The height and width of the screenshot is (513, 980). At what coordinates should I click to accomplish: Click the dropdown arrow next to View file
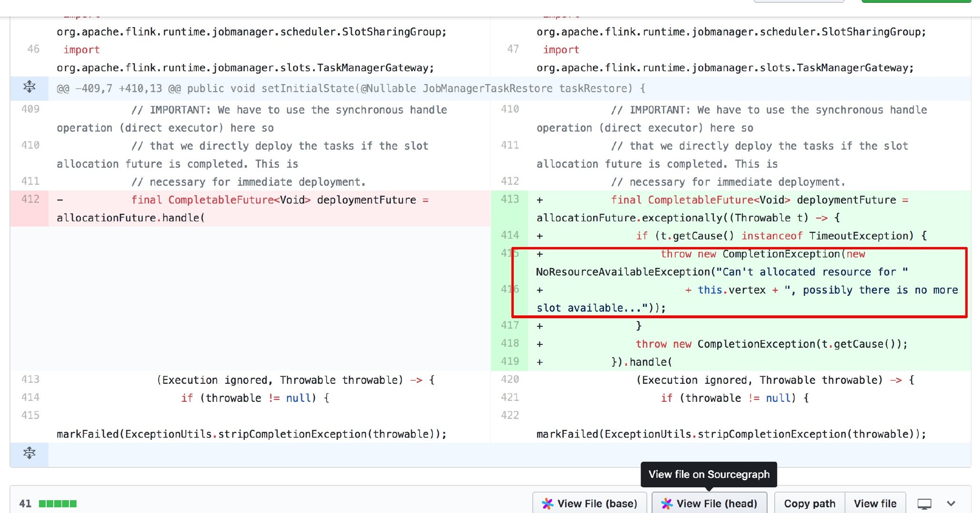point(952,503)
